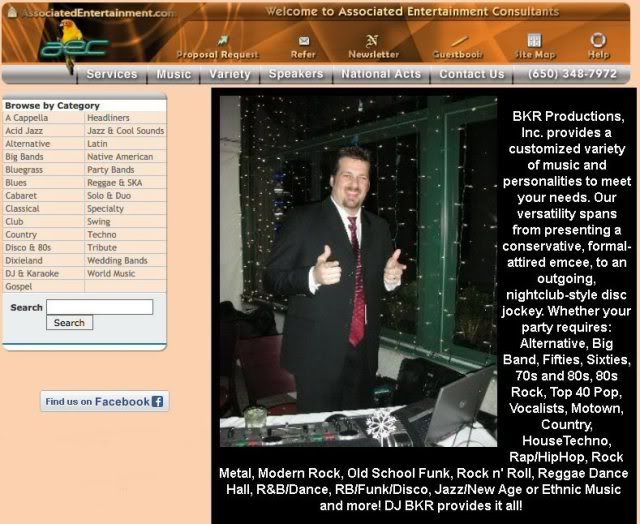Click into the Search text field

click(100, 307)
